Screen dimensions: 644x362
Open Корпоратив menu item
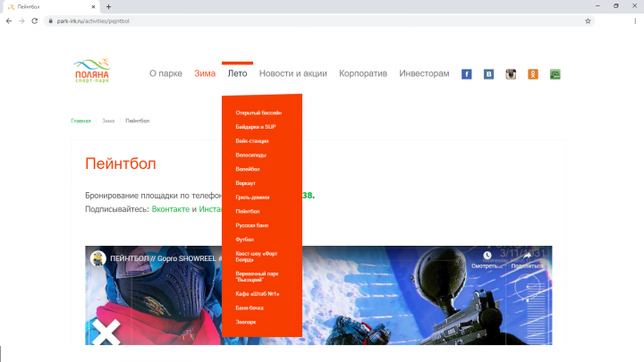pos(363,73)
